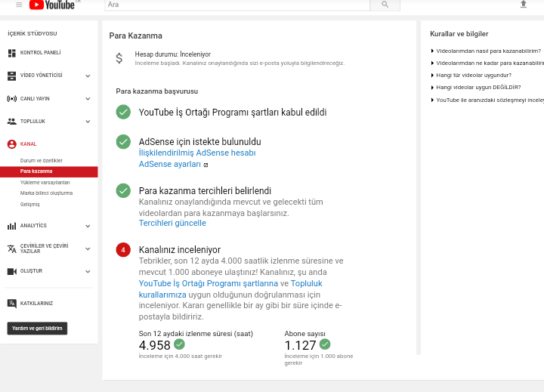544x392 pixels.
Task: Click 'Hesap durumu: İnceleniyor' status text
Action: tap(173, 54)
